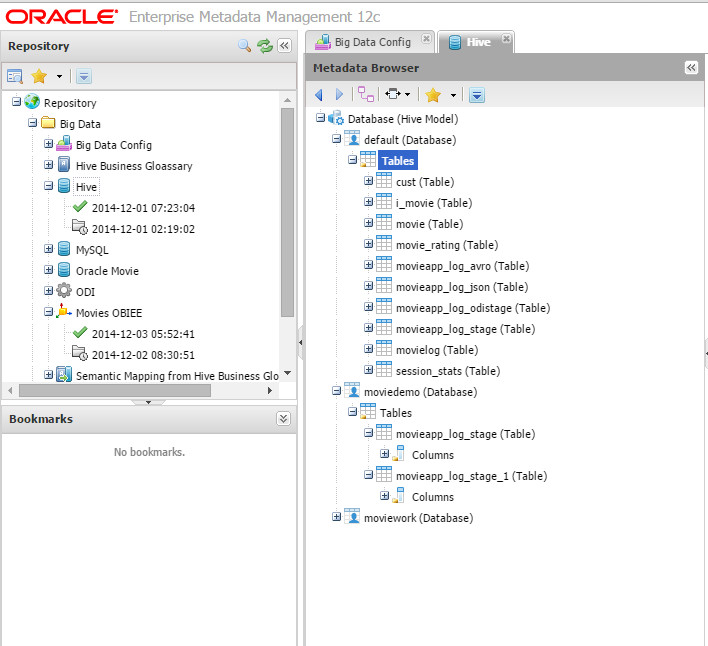Click the ODI gear icon

pos(64,291)
